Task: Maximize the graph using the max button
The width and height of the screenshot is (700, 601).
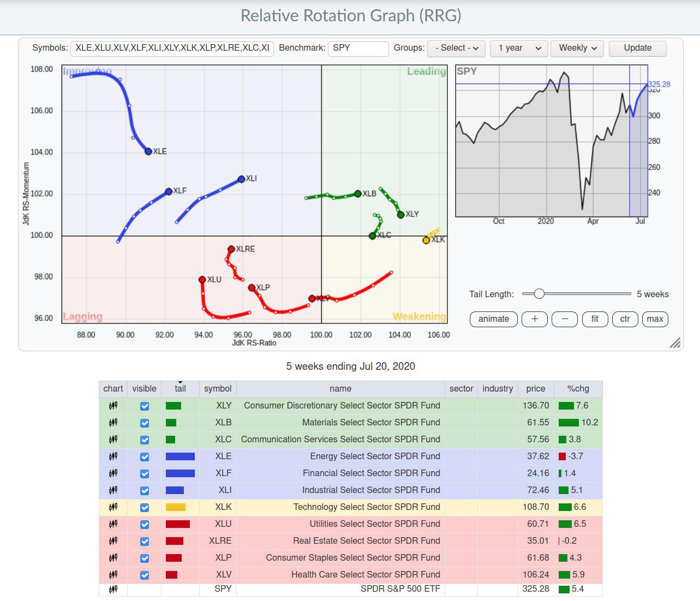Action: pos(655,319)
